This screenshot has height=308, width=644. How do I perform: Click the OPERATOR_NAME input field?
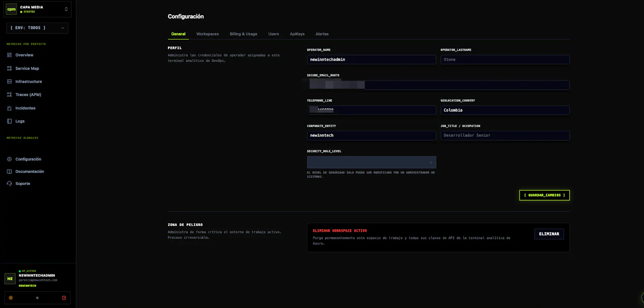372,60
